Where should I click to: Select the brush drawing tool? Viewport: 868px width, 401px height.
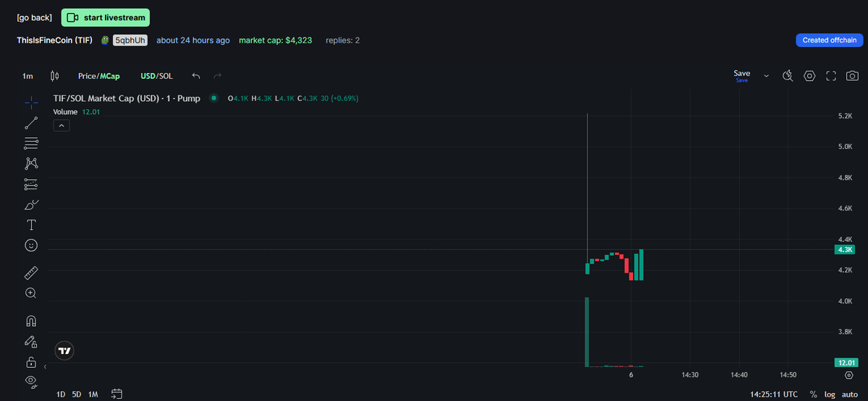(x=31, y=204)
